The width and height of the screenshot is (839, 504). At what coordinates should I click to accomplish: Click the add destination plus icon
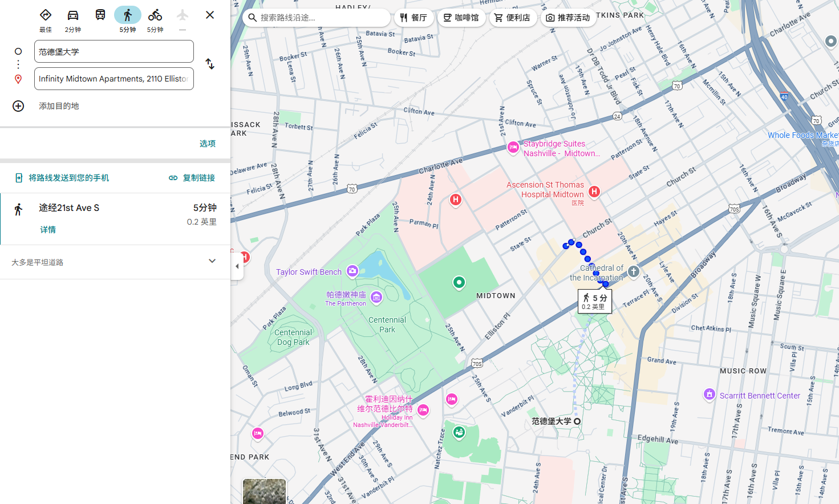click(18, 106)
